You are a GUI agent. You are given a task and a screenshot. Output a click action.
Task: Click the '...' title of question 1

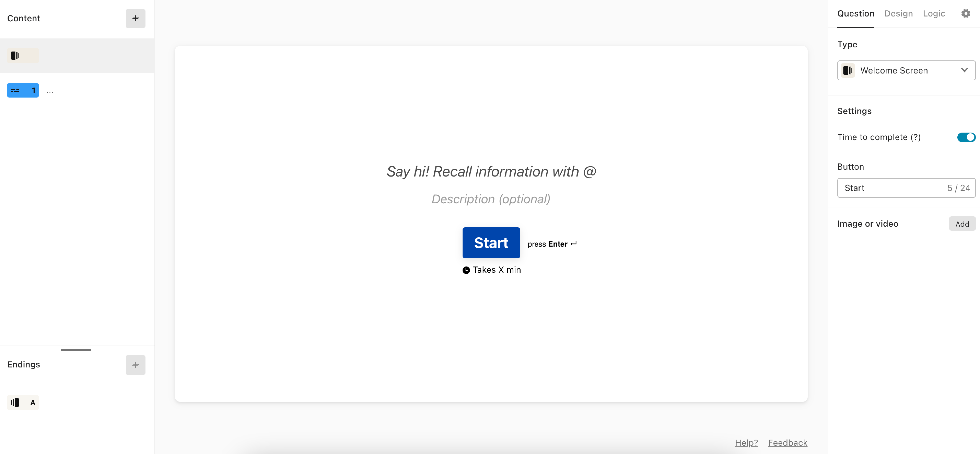(x=50, y=91)
